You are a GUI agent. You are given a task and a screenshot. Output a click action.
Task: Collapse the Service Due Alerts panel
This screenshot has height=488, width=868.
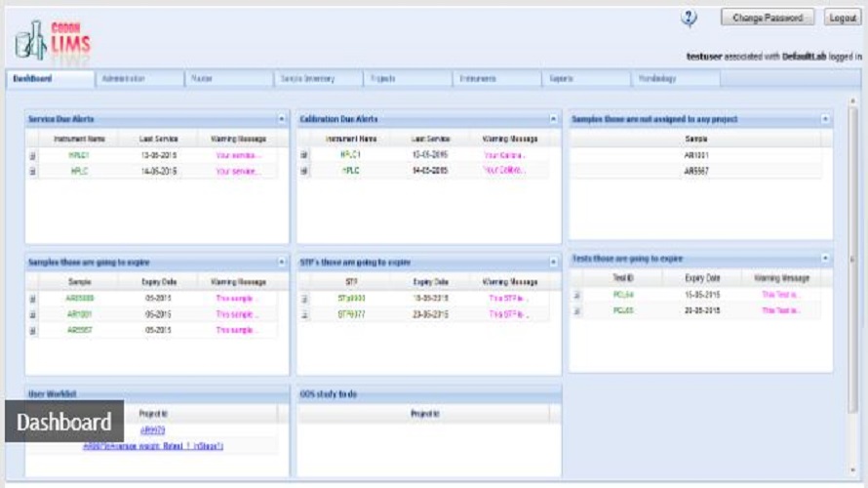(281, 119)
